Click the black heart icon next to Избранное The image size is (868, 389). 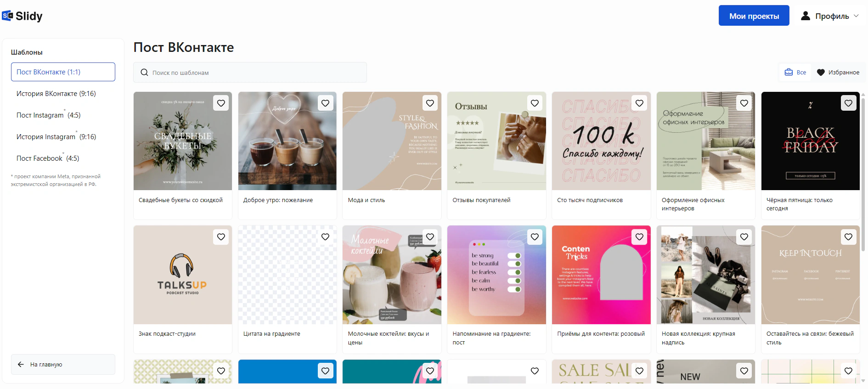click(821, 73)
